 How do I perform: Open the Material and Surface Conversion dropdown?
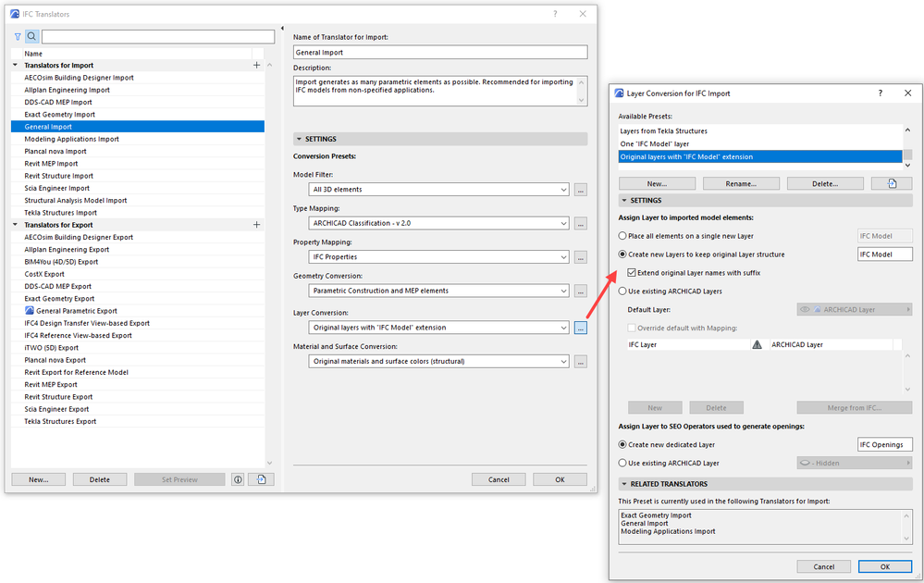point(438,361)
